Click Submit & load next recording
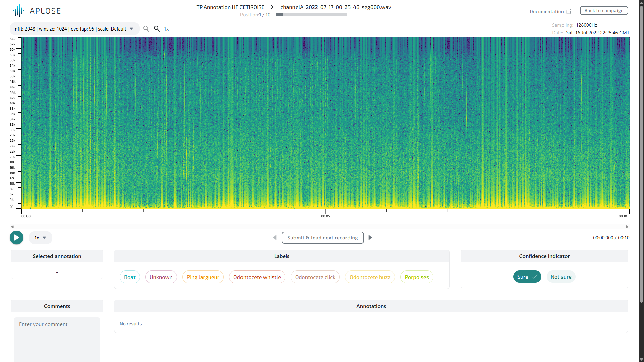This screenshot has height=362, width=644. pyautogui.click(x=323, y=238)
